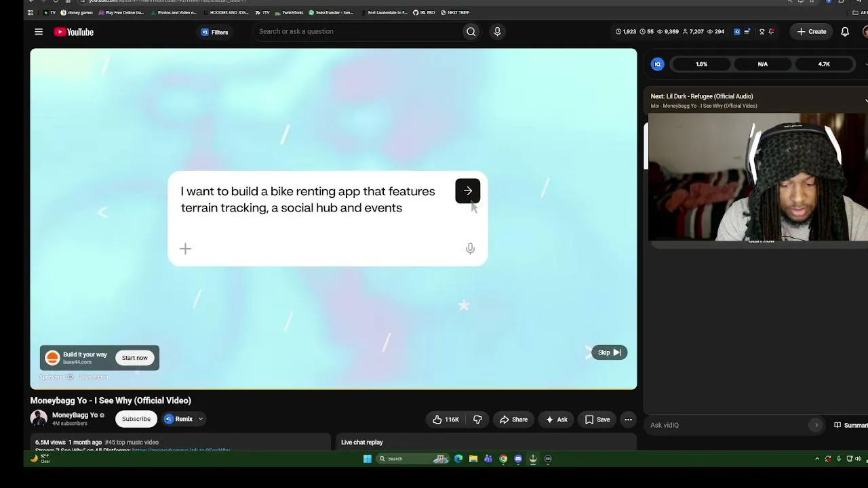Activate voice search microphone in header
This screenshot has width=868, height=488.
coord(497,31)
